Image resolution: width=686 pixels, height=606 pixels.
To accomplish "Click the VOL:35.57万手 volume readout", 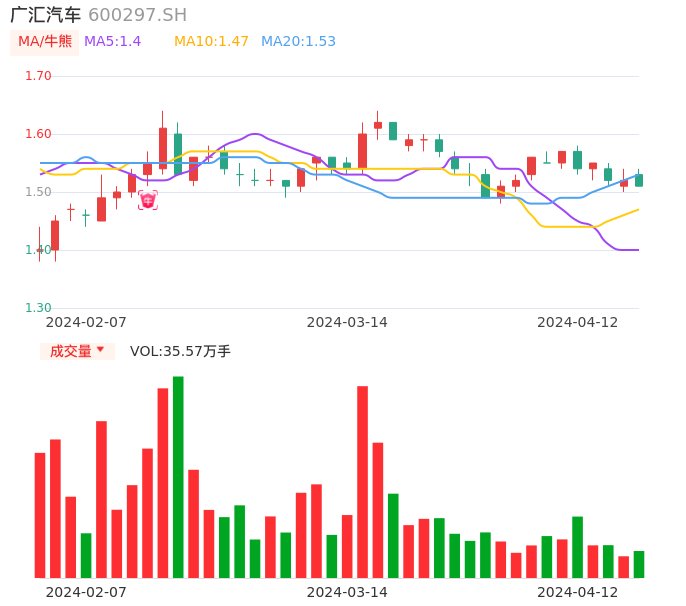I will click(x=180, y=351).
